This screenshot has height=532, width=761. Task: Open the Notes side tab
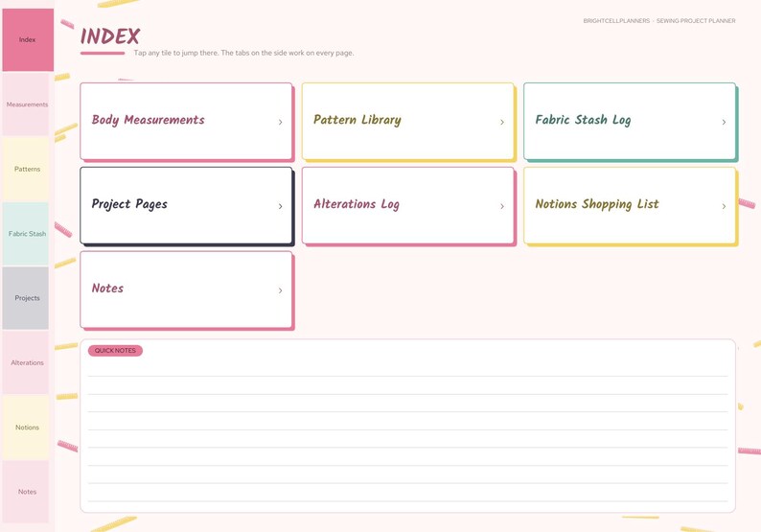(x=26, y=492)
